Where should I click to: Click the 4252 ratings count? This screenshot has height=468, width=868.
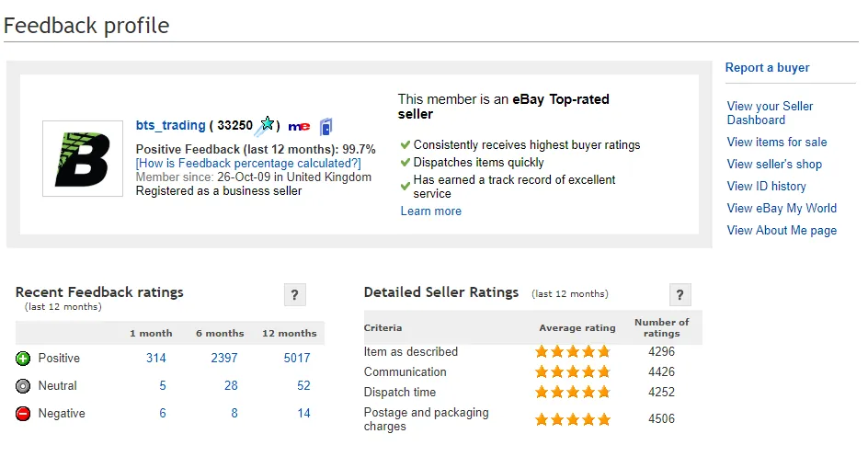click(661, 393)
